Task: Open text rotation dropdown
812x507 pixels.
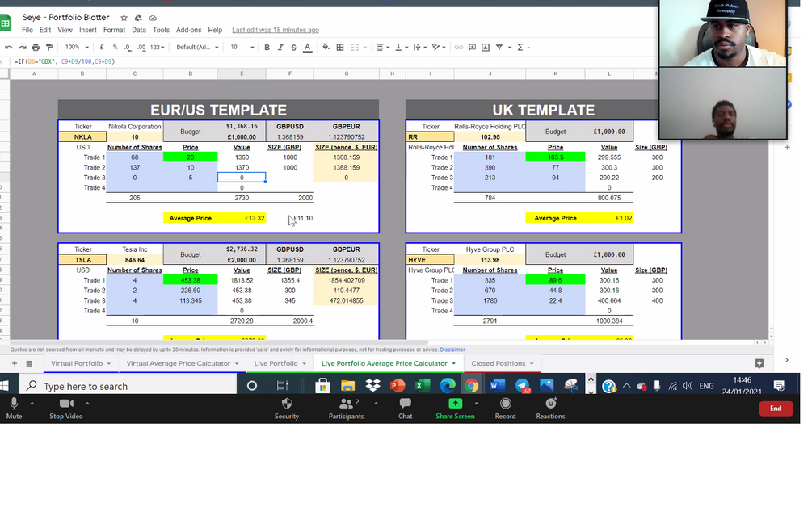Action: pyautogui.click(x=439, y=47)
